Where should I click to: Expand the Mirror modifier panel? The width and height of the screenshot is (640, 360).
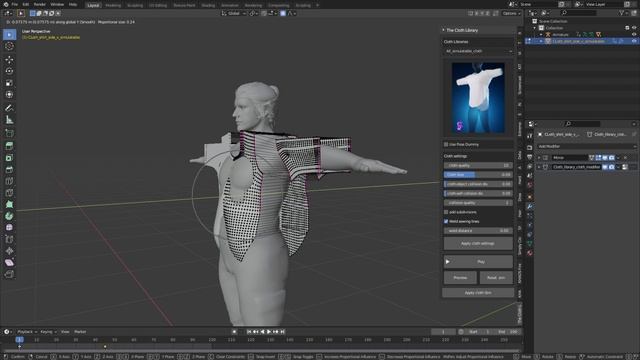(539, 158)
